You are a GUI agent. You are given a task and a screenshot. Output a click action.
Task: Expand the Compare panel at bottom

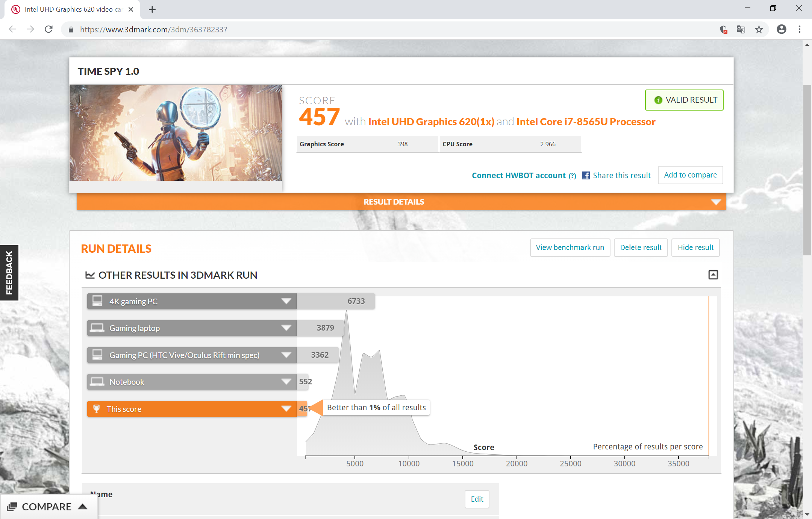[x=47, y=507]
